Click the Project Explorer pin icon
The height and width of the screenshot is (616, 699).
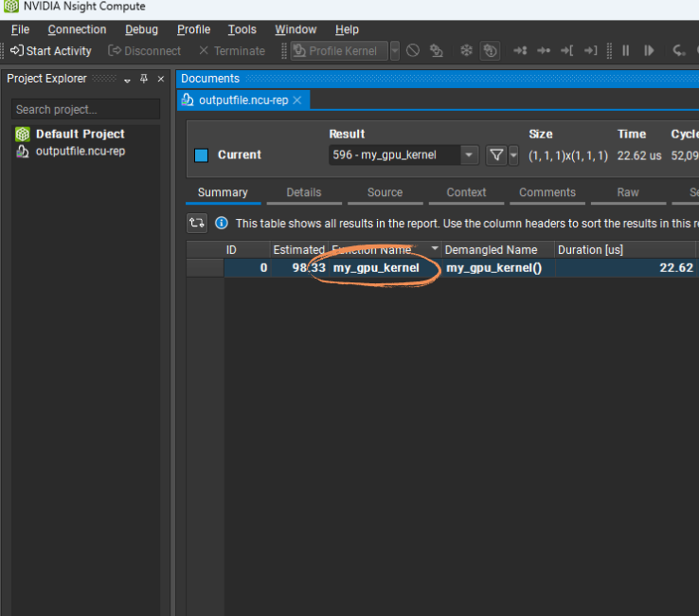tap(144, 79)
